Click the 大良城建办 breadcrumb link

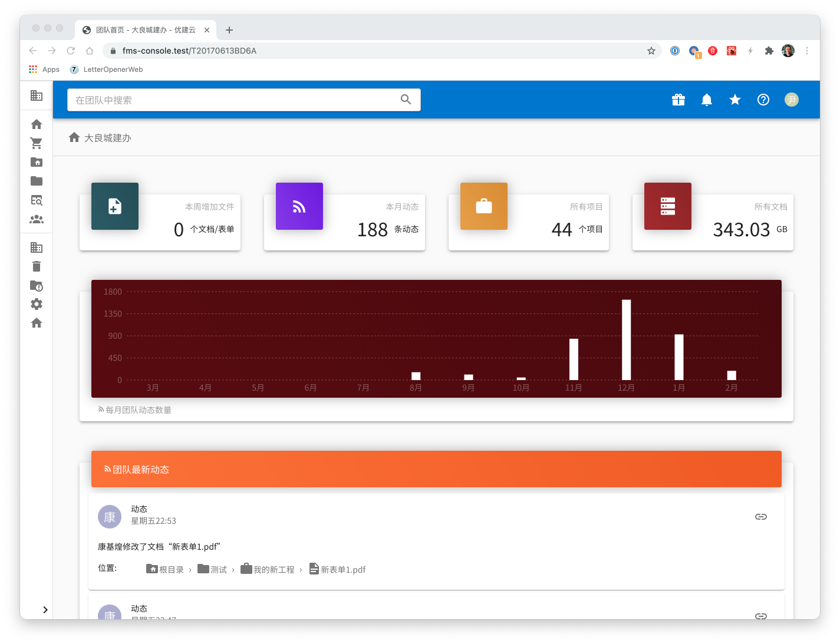[107, 138]
